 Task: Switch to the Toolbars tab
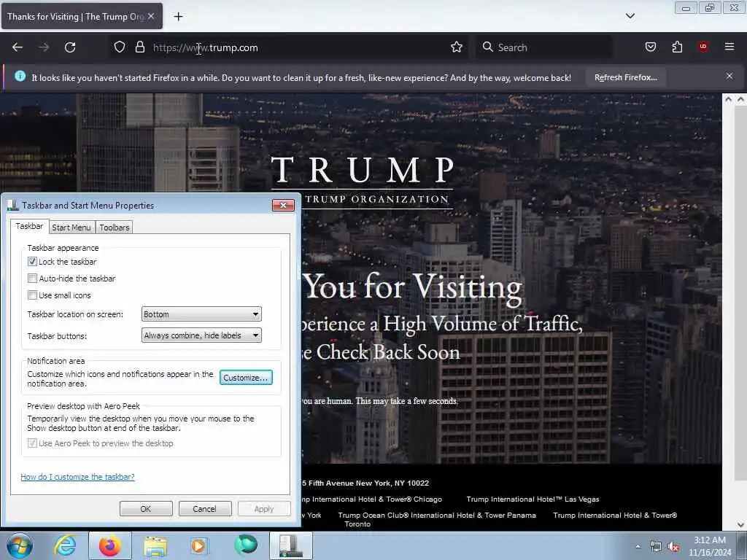(115, 227)
